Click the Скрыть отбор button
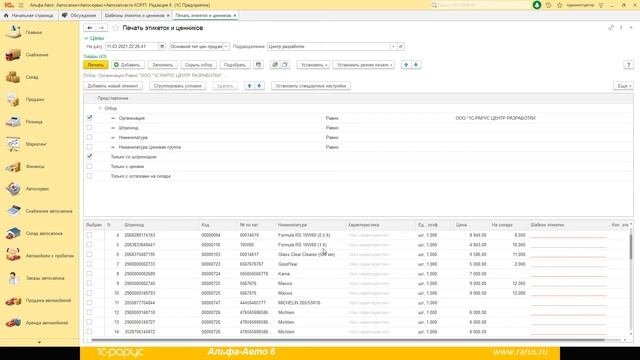Image resolution: width=640 pixels, height=360 pixels. click(199, 65)
